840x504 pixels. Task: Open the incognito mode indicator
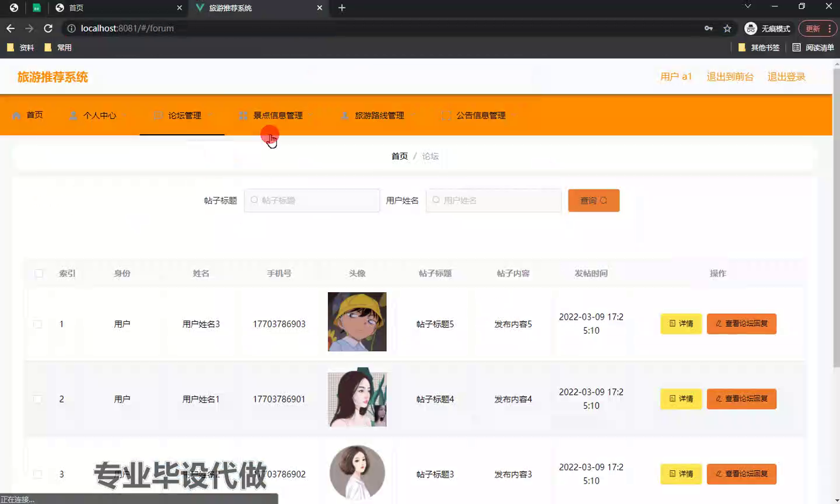pyautogui.click(x=767, y=29)
